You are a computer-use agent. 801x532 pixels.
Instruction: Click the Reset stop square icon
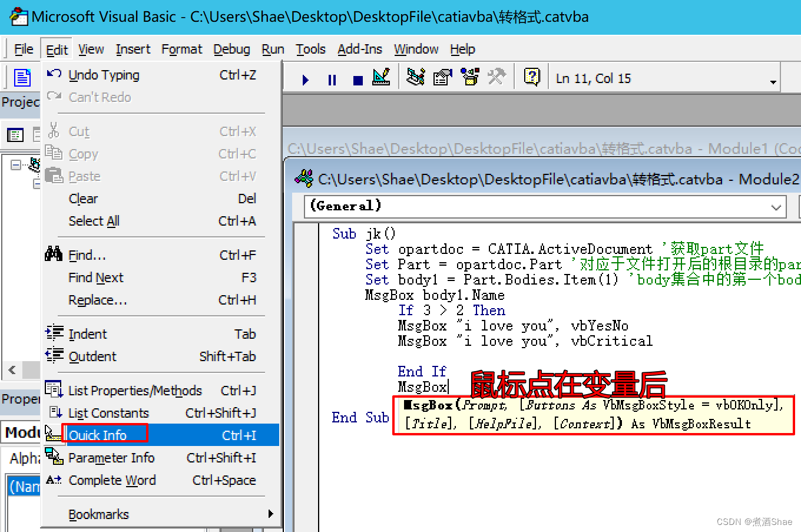pyautogui.click(x=358, y=80)
